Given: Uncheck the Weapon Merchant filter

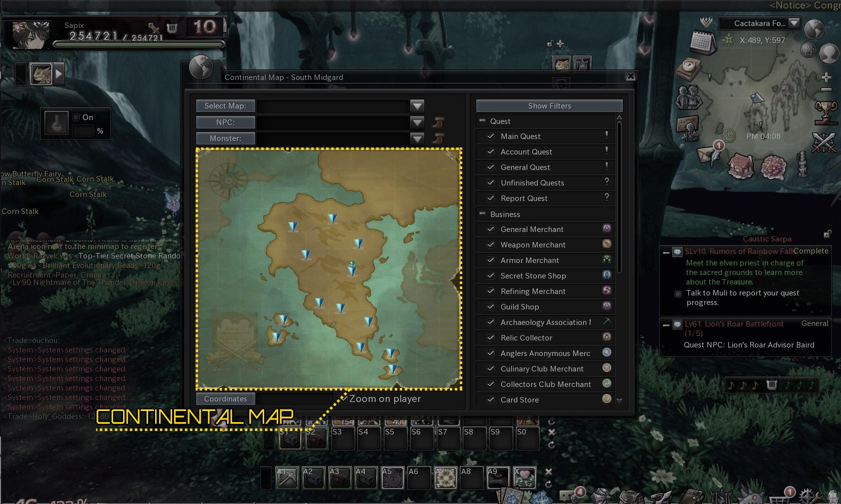Looking at the screenshot, I should (491, 244).
